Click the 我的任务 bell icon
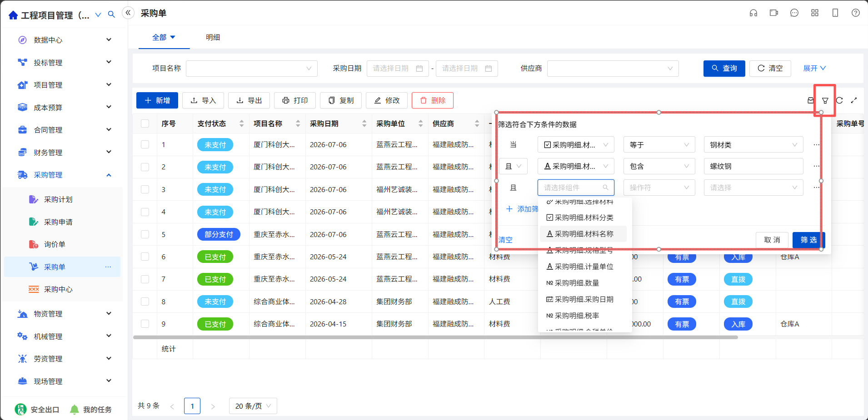868x420 pixels. 74,410
